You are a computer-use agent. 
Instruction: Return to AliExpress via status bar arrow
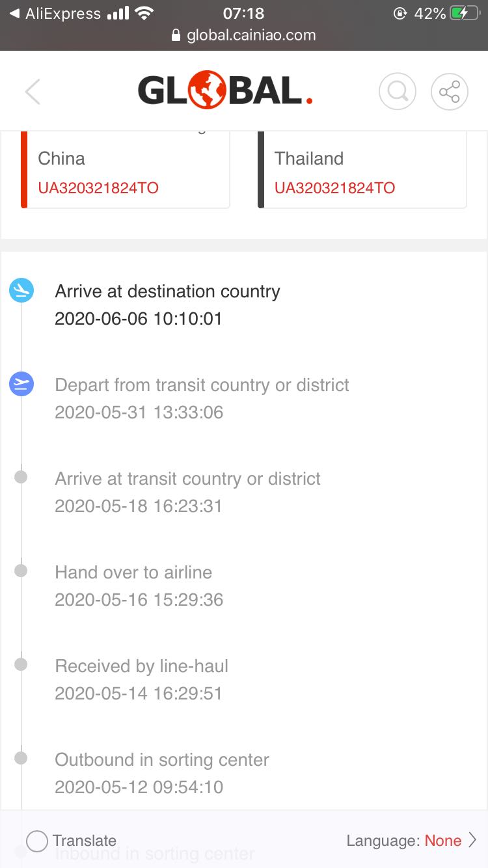tap(14, 13)
